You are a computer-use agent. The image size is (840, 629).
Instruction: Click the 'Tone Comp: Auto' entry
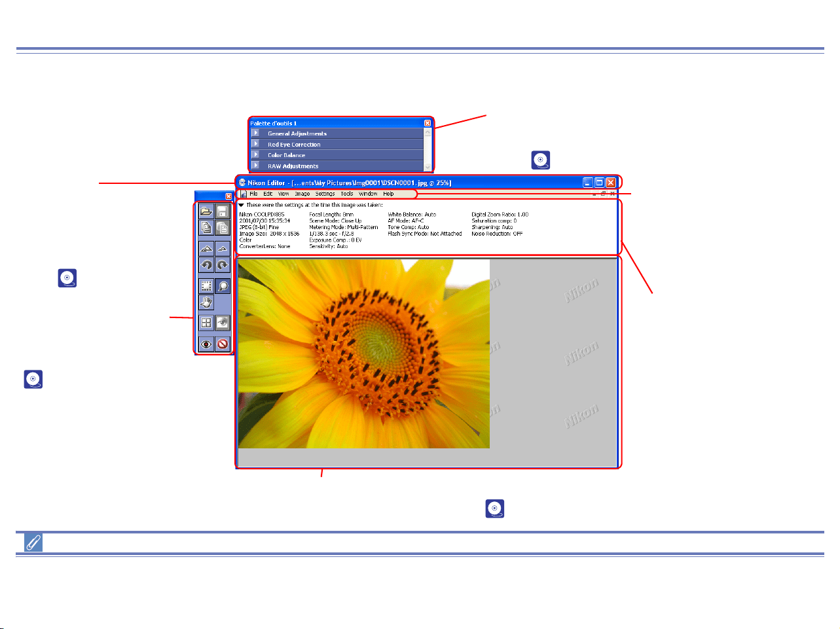coord(409,227)
